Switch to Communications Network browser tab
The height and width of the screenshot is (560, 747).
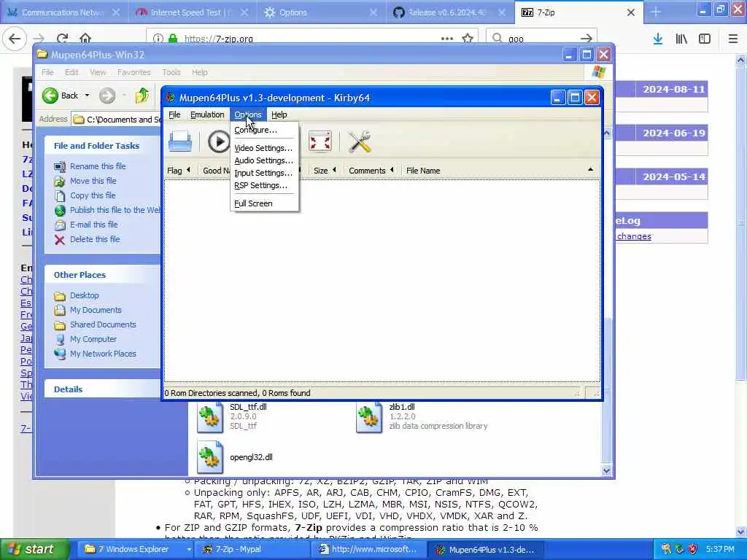pyautogui.click(x=64, y=12)
